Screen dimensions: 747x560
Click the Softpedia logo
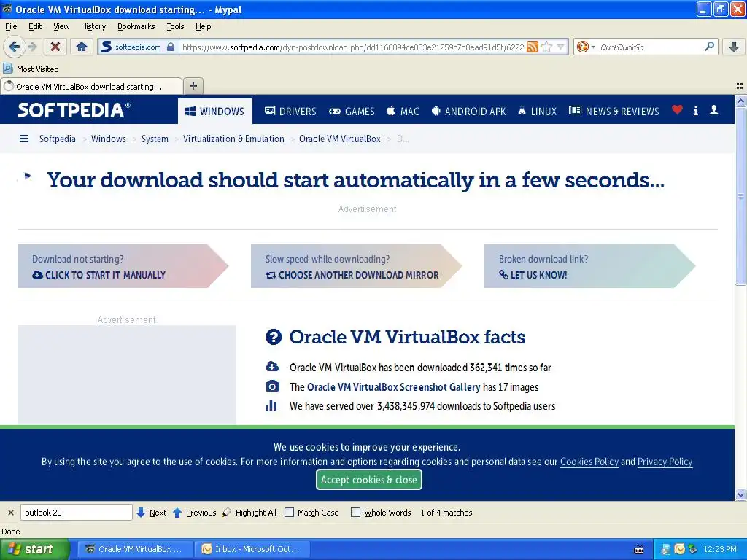[x=74, y=110]
